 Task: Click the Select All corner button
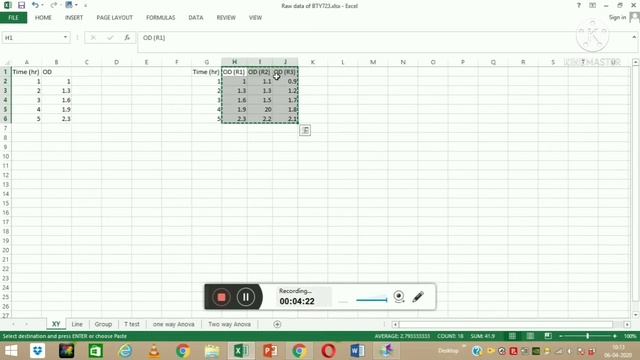tap(6, 62)
